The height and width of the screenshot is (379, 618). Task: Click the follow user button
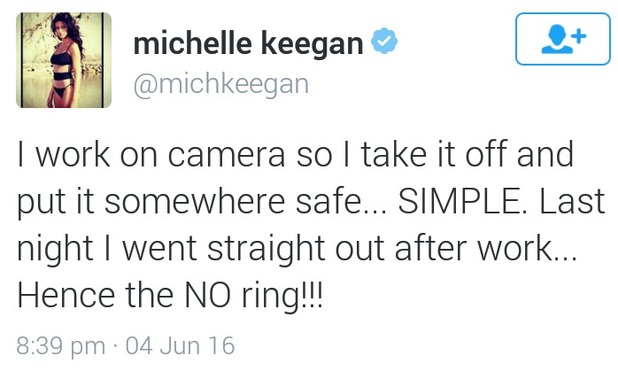(x=563, y=39)
